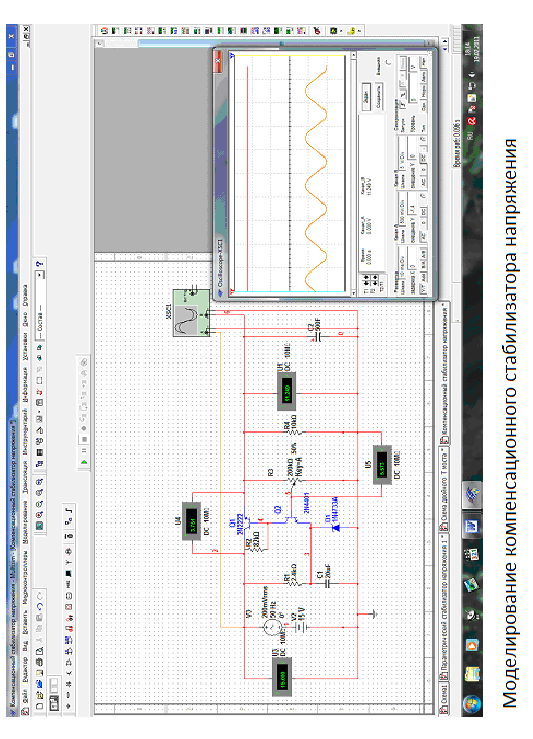Switch to Схема1 tab
The height and width of the screenshot is (739, 533).
(x=444, y=699)
